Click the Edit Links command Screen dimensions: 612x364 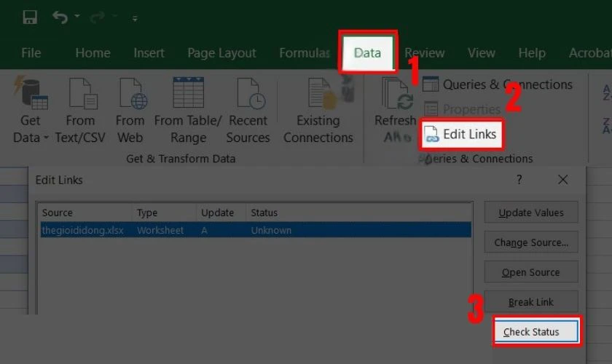click(461, 134)
